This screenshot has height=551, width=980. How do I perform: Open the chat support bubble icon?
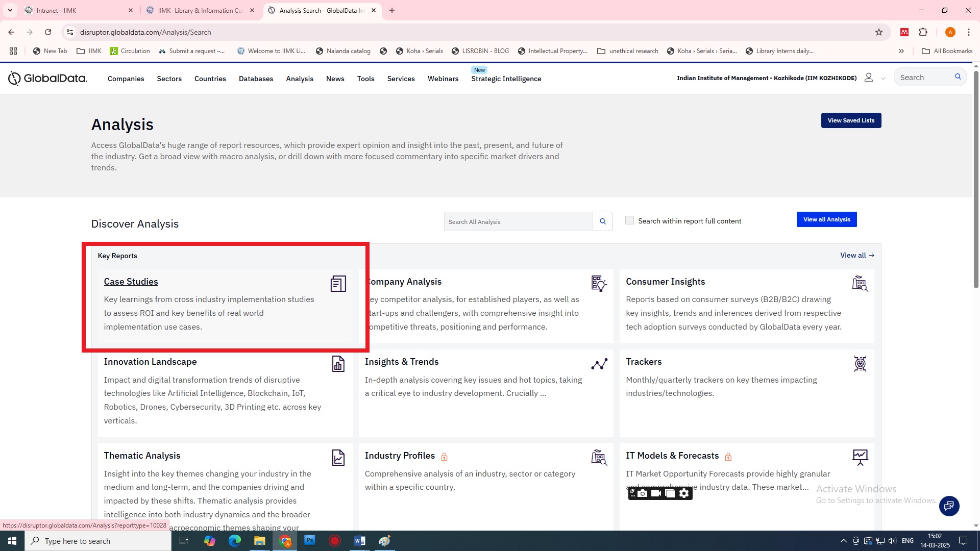point(949,506)
